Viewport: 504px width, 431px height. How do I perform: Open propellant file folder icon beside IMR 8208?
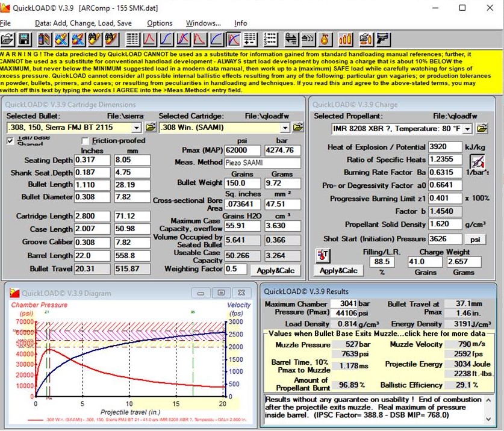[x=482, y=128]
